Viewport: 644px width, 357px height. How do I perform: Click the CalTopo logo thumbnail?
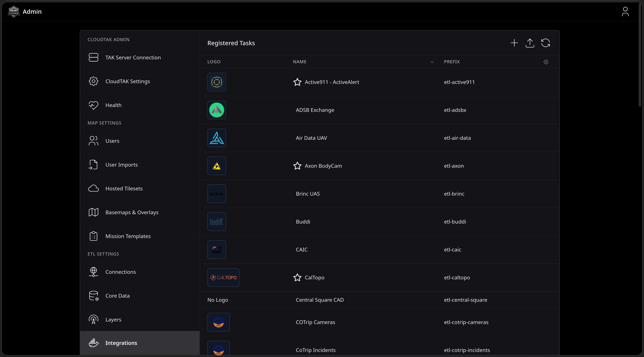(223, 277)
